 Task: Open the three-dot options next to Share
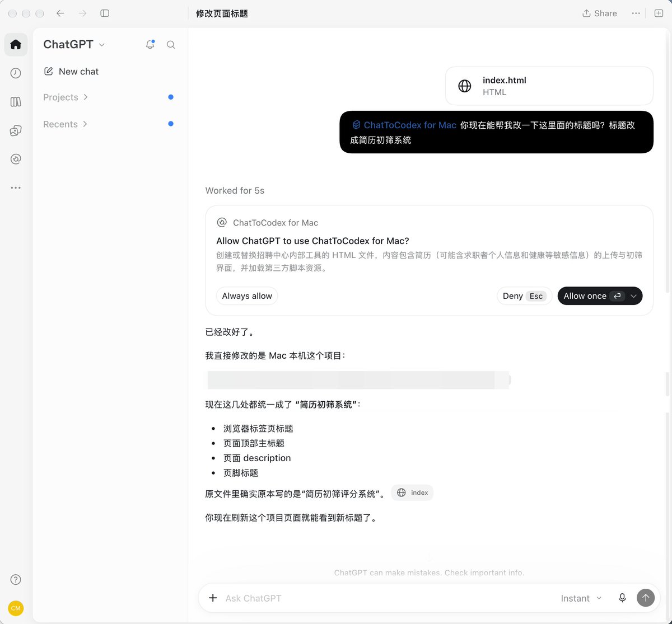pos(636,13)
